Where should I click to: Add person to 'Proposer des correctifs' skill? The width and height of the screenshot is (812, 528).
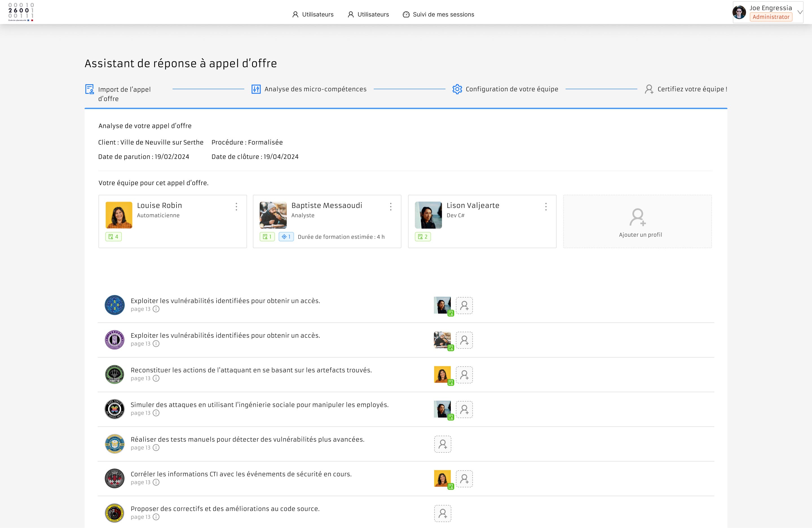coord(442,513)
